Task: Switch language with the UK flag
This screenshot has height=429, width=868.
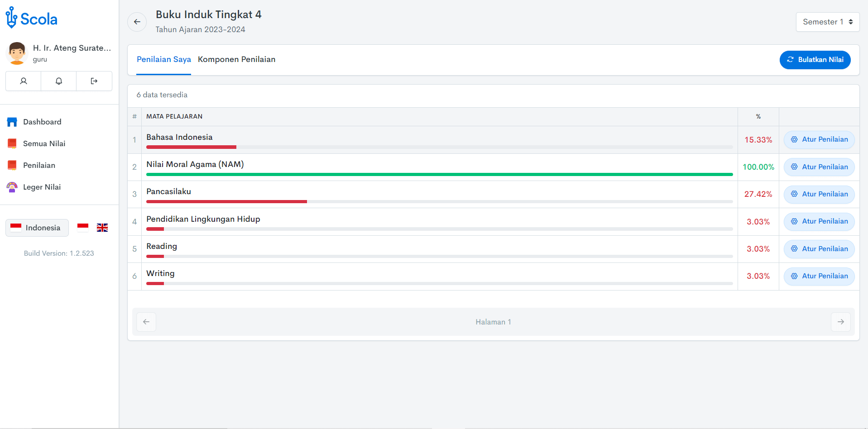Action: [102, 228]
